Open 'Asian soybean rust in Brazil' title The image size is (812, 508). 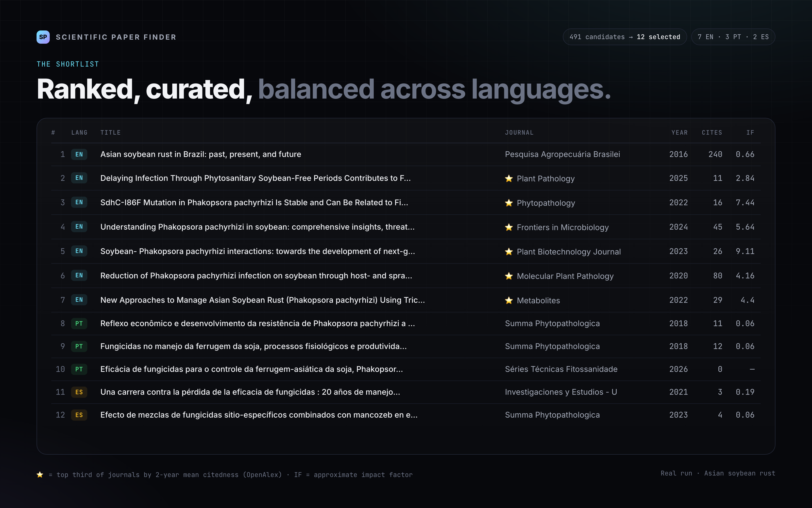[201, 154]
